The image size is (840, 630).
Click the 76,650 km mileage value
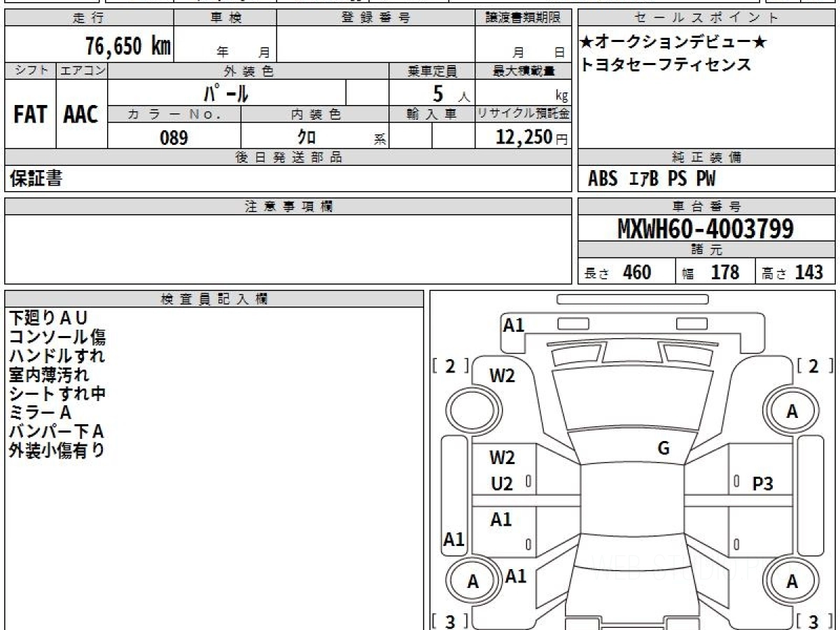(128, 46)
